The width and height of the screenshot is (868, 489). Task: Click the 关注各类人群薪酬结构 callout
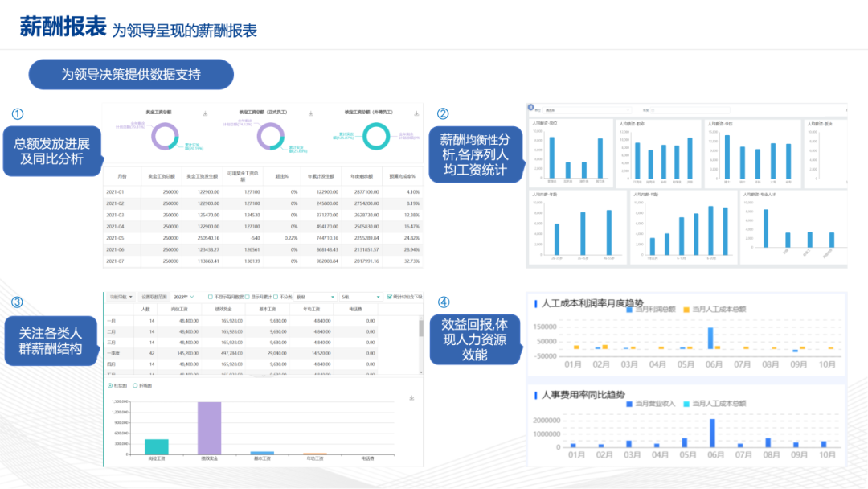(x=51, y=340)
